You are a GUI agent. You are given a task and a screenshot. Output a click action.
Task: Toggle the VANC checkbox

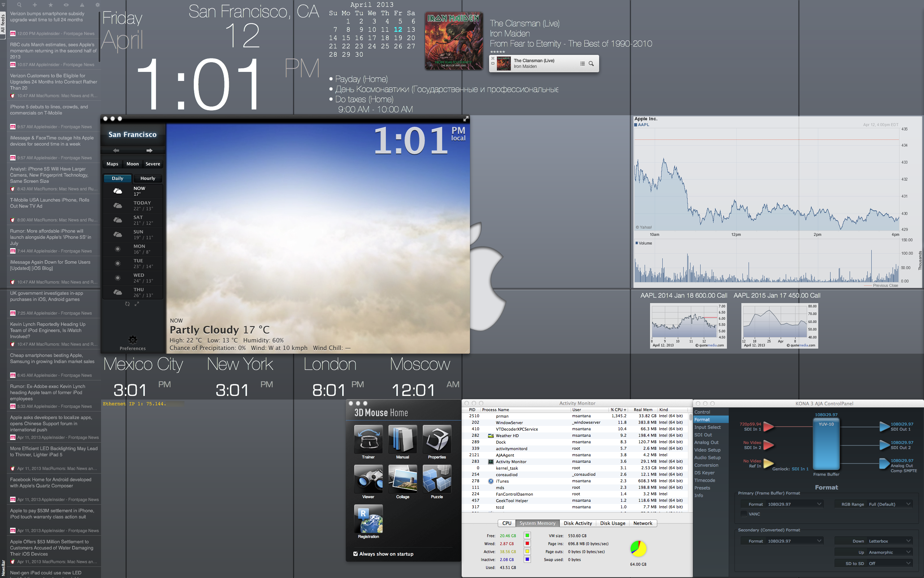tap(744, 514)
